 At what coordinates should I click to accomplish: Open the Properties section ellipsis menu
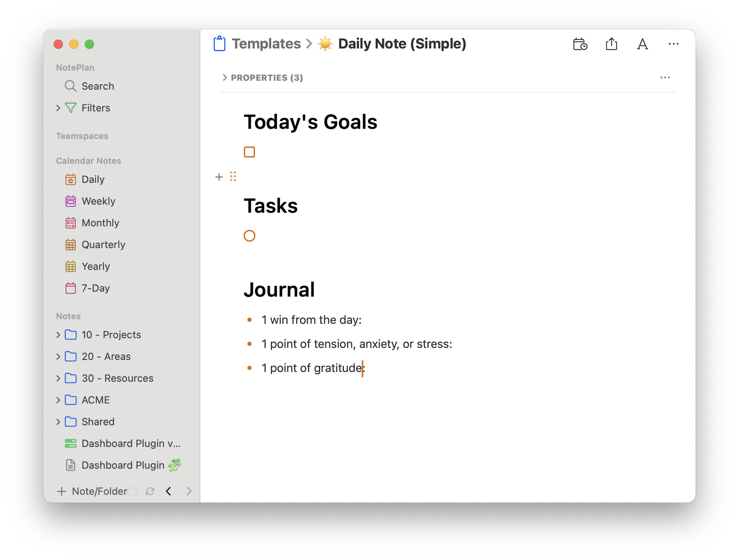[x=665, y=78]
